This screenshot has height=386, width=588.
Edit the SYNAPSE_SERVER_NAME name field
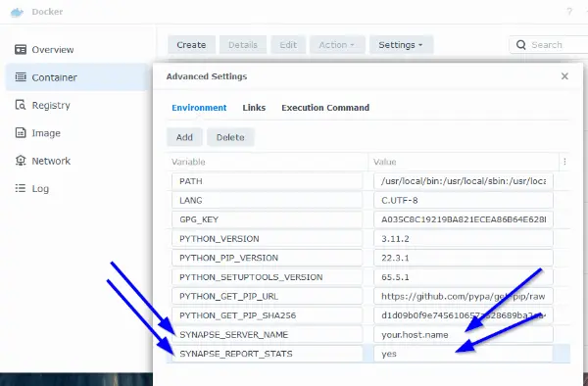tap(267, 335)
